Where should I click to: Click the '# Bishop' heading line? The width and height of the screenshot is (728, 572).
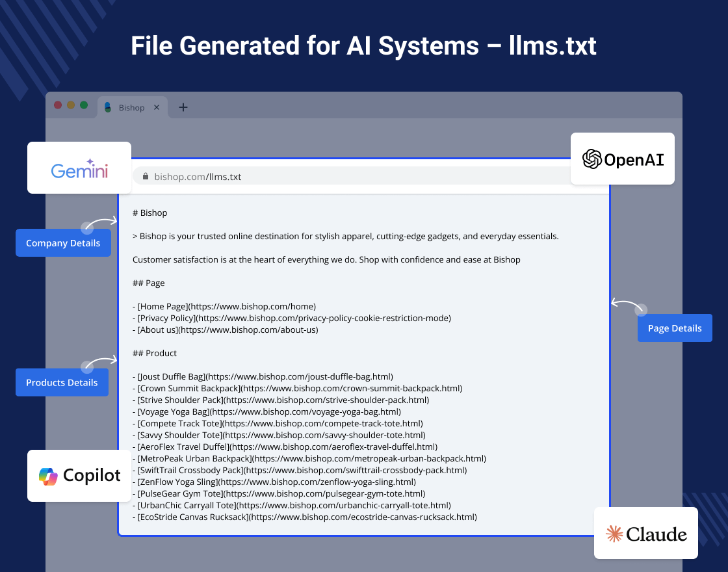click(150, 213)
